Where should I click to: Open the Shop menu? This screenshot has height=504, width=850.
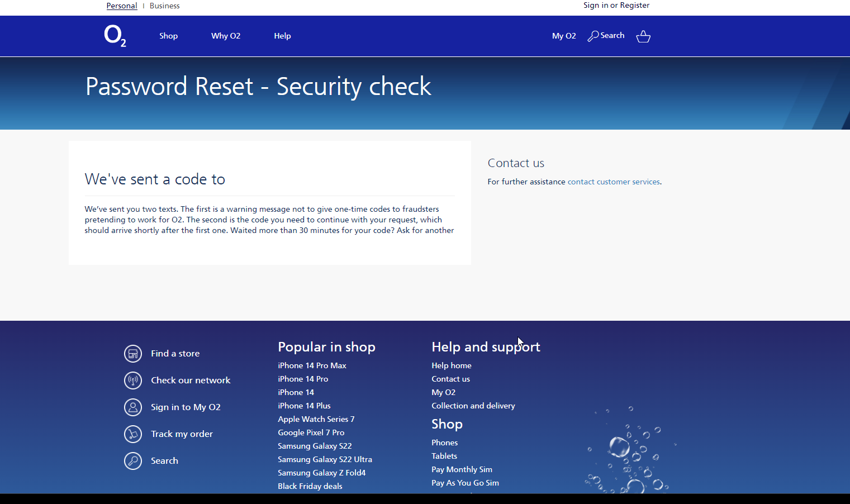[x=168, y=35]
